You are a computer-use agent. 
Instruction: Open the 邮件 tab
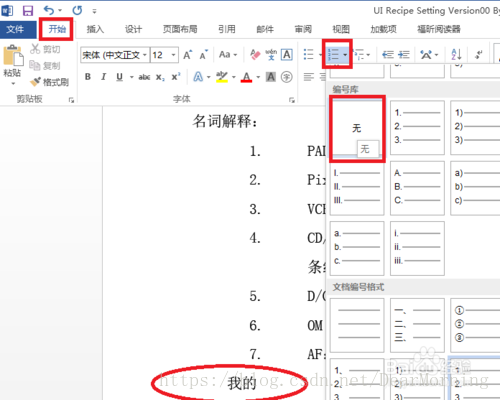click(x=265, y=29)
